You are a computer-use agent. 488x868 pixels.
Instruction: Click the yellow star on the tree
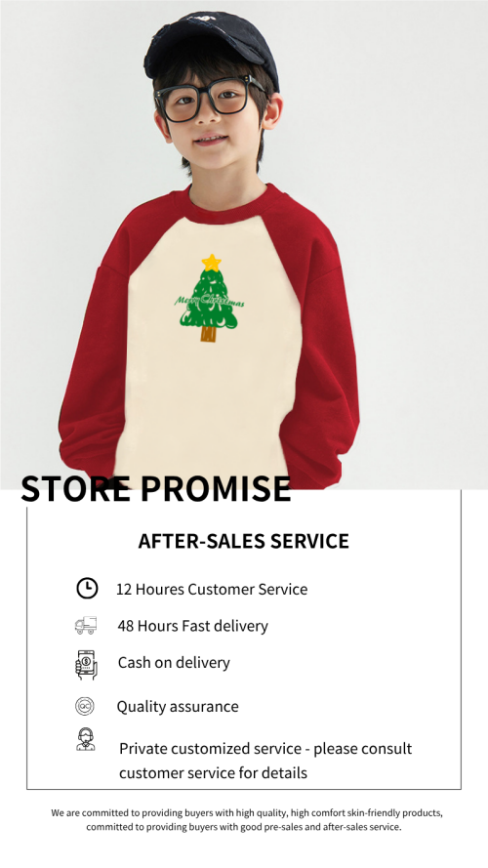[x=211, y=263]
